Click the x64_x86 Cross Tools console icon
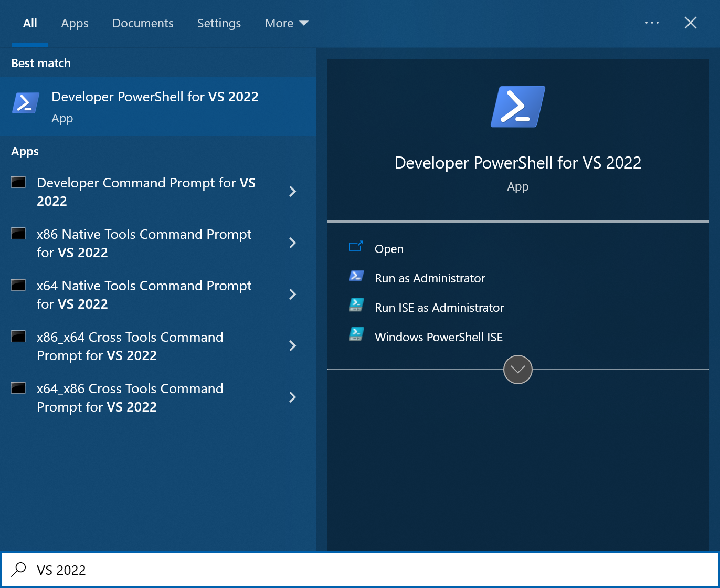Image resolution: width=720 pixels, height=588 pixels. [x=18, y=388]
